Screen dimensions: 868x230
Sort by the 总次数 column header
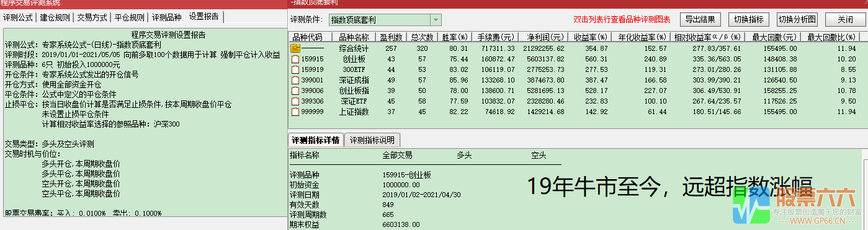(422, 37)
